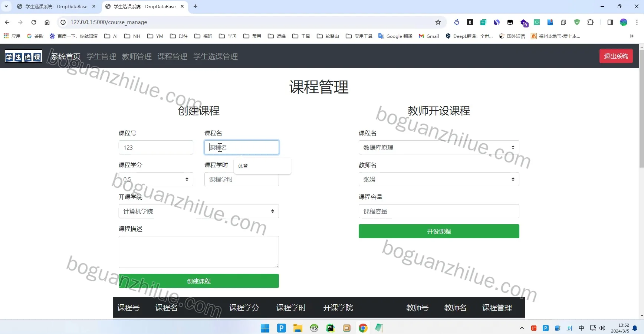
Task: Close the active 学生选课系统 tab
Action: [182, 6]
